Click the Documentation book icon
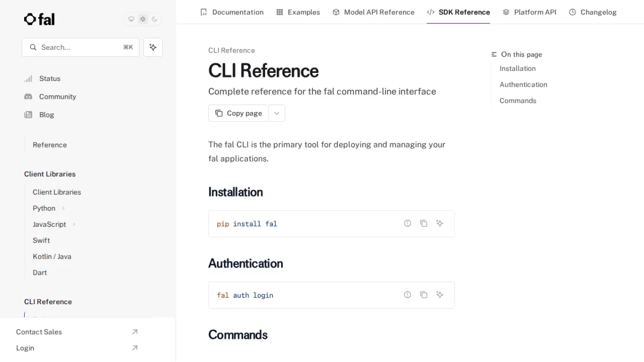 coord(203,12)
